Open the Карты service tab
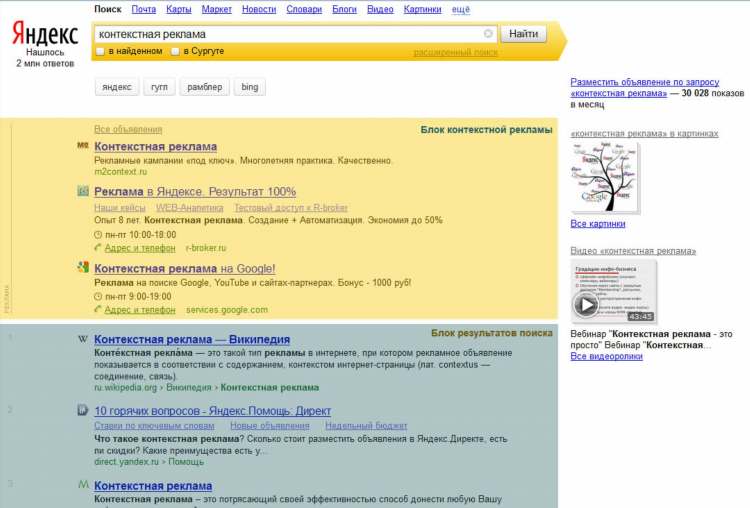 pos(178,9)
